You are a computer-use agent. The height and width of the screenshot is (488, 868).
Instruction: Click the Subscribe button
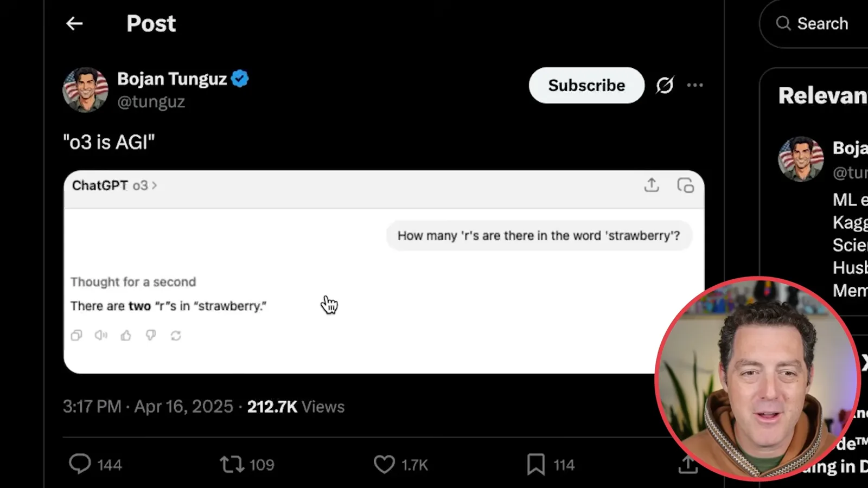[x=586, y=85]
